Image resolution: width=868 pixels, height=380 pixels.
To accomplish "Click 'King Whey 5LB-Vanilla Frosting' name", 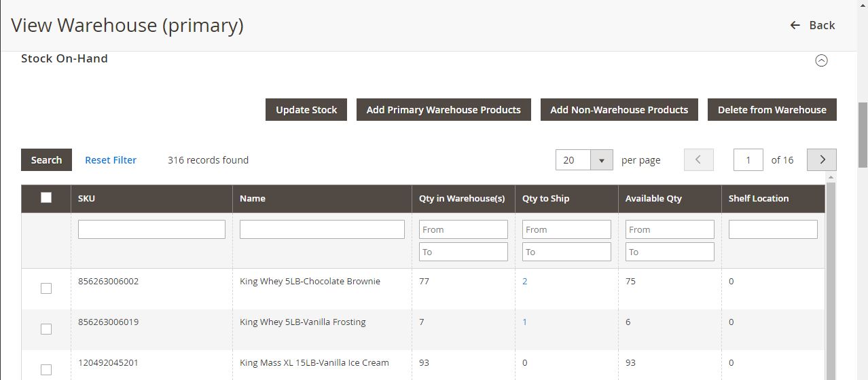I will click(x=303, y=322).
